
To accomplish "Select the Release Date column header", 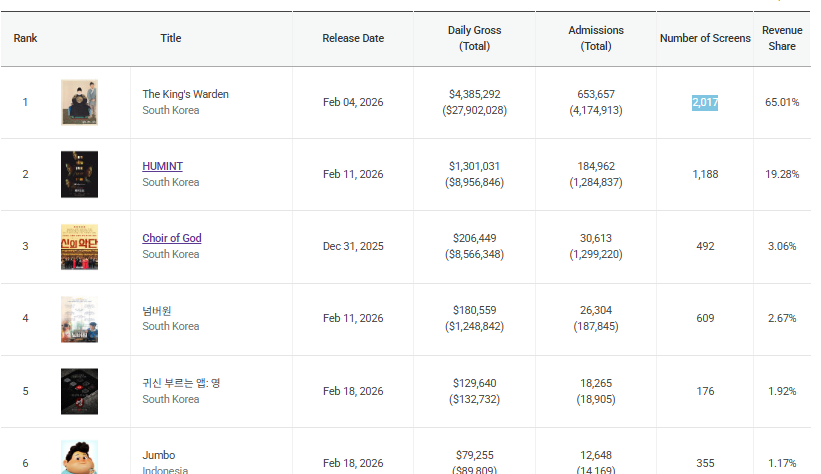I will coord(353,38).
